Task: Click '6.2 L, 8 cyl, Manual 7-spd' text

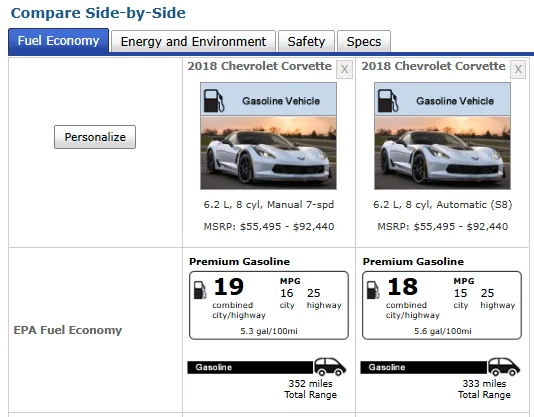Action: [269, 205]
